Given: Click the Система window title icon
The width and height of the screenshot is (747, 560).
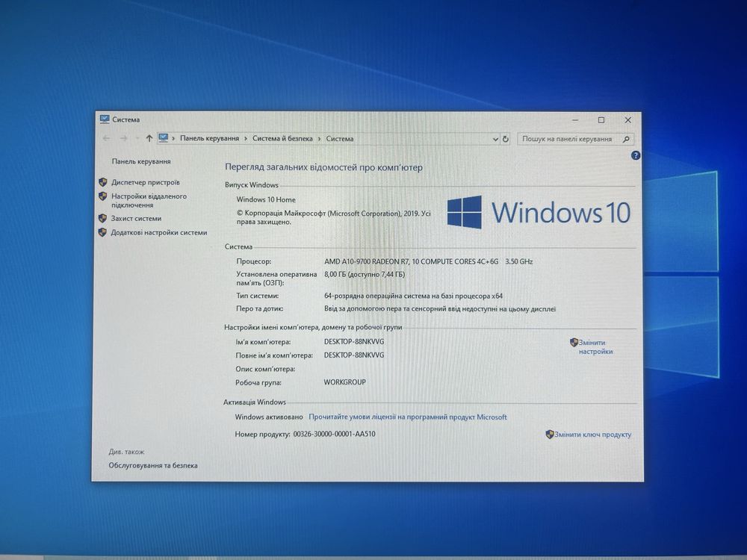Looking at the screenshot, I should click(x=105, y=119).
